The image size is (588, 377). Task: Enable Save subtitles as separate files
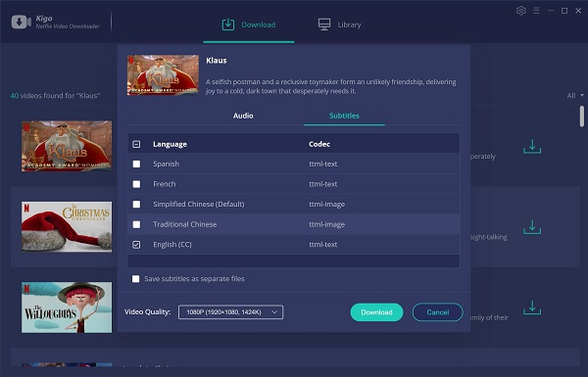pyautogui.click(x=136, y=279)
